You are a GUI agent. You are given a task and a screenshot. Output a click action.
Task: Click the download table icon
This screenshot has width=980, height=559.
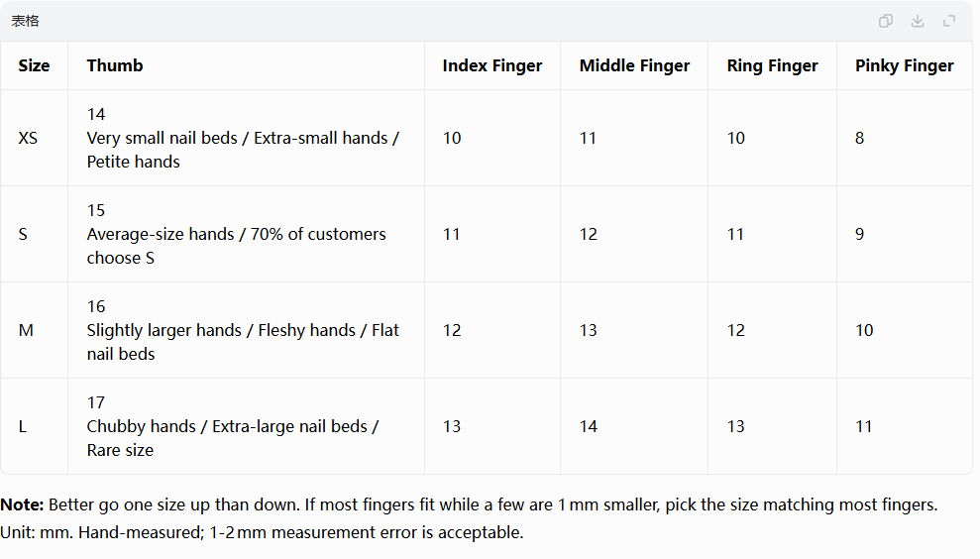(918, 21)
